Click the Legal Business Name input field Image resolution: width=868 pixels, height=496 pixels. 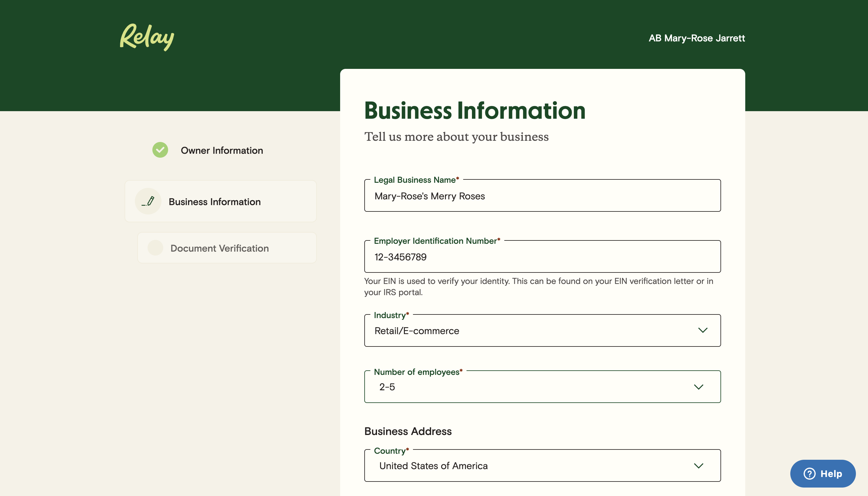click(542, 195)
